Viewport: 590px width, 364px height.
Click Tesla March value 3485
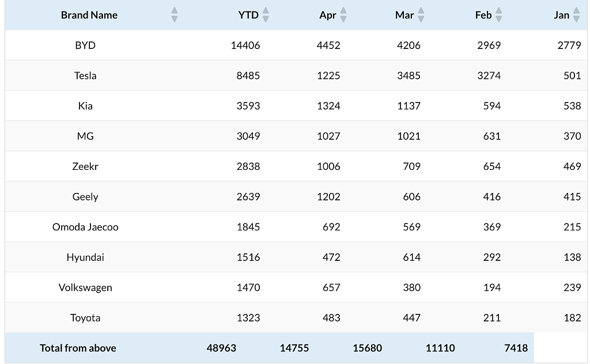click(x=409, y=75)
